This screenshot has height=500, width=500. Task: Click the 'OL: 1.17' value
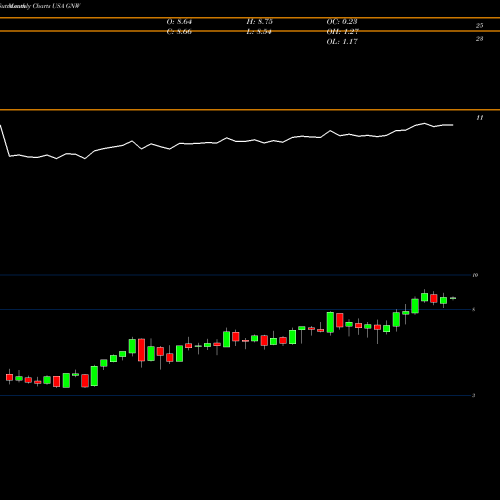(x=342, y=42)
